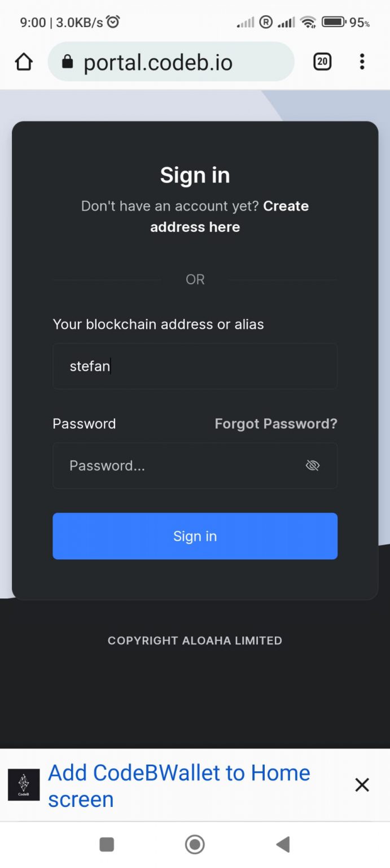
Task: Open the browser three-dot menu
Action: point(362,62)
